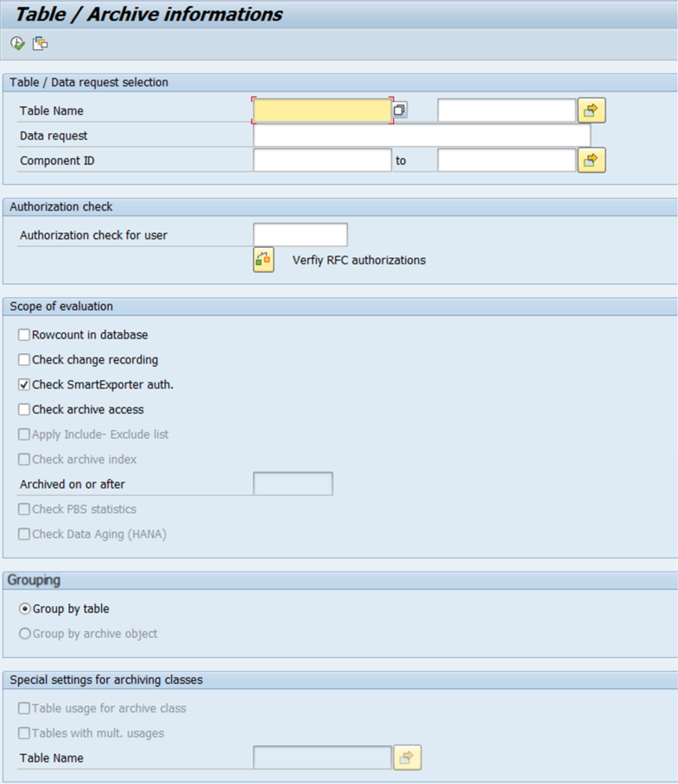678x784 pixels.
Task: Click the Archived on or after date field
Action: point(293,484)
